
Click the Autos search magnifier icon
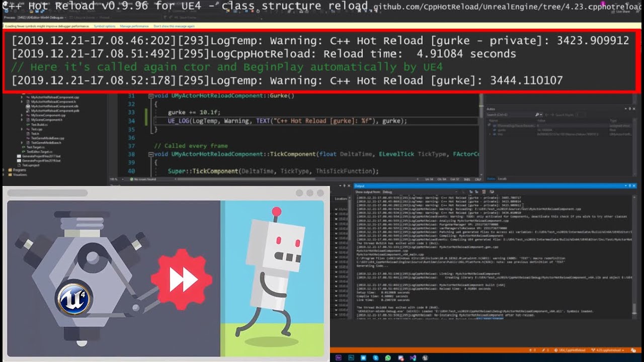tap(537, 115)
